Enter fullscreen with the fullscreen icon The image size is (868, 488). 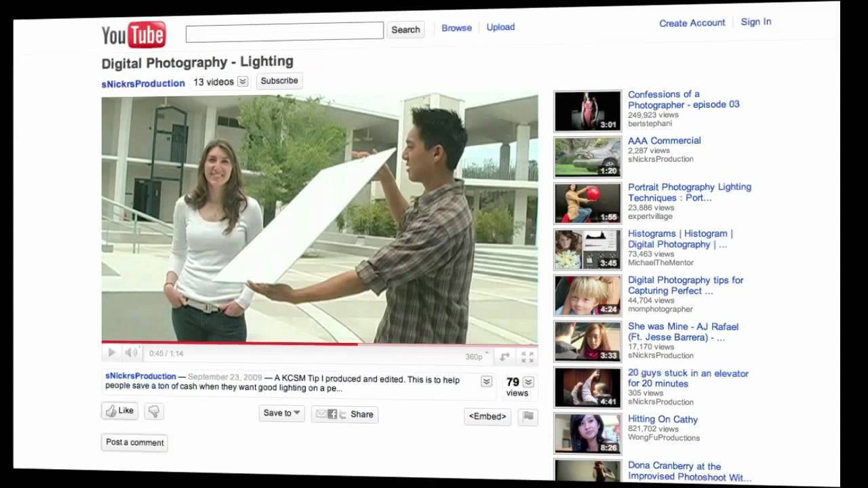tap(528, 357)
